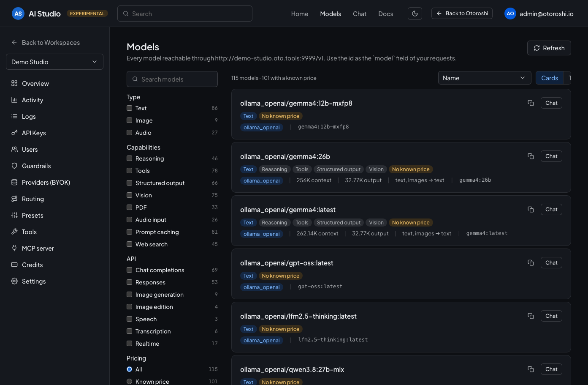
Task: Click the Settings gear icon
Action: pyautogui.click(x=14, y=281)
